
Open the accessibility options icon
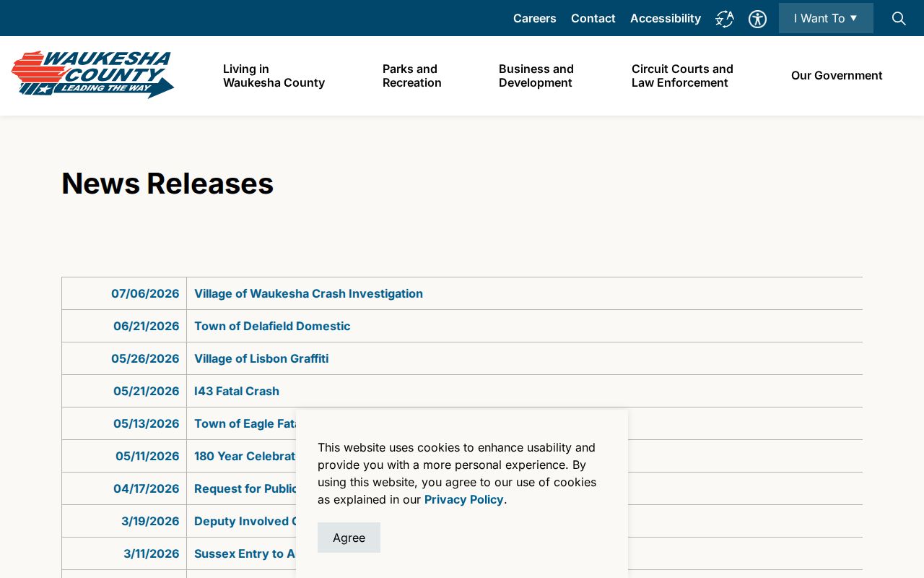(x=757, y=19)
